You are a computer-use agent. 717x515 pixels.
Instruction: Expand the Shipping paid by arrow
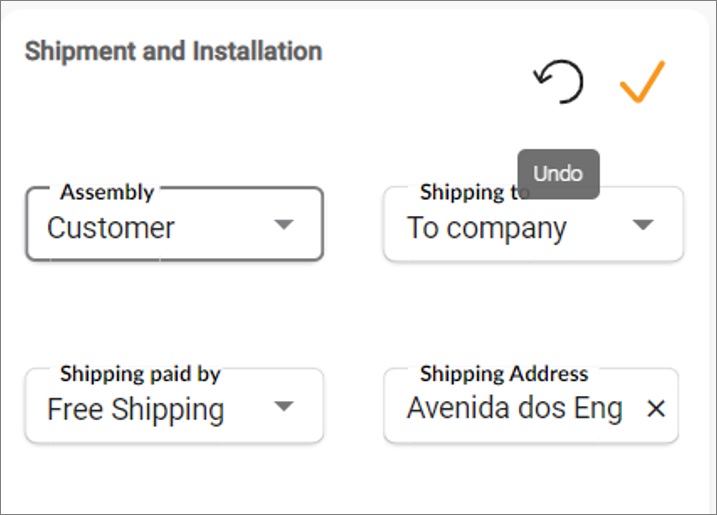pos(284,406)
